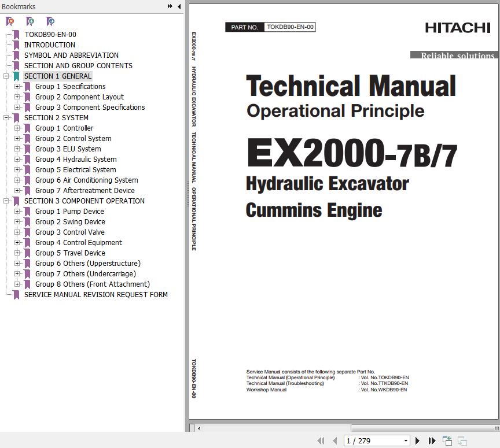The width and height of the screenshot is (500, 448).
Task: Click the bookmark icon with blue arrow
Action: 50,21
